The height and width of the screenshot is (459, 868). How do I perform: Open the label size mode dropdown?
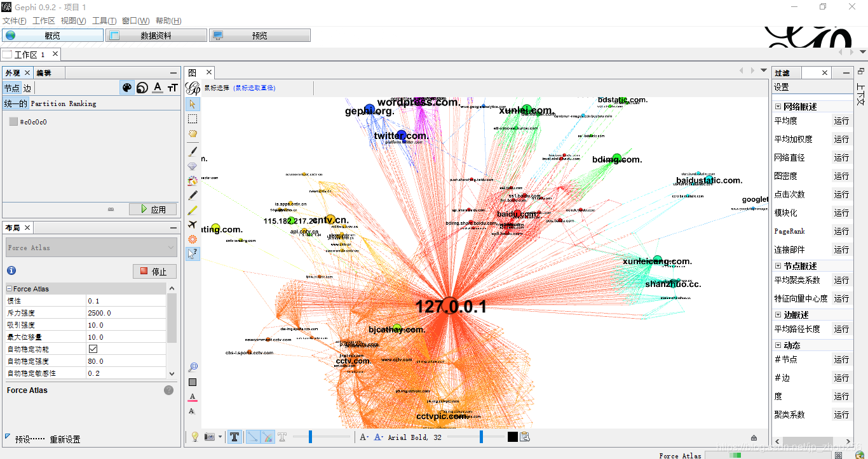tap(363, 437)
